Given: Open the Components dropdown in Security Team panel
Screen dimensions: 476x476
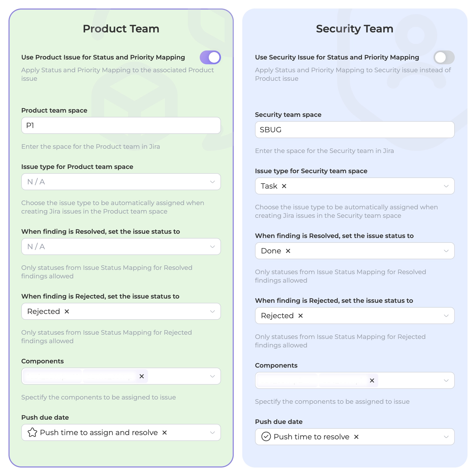Looking at the screenshot, I should tap(446, 380).
